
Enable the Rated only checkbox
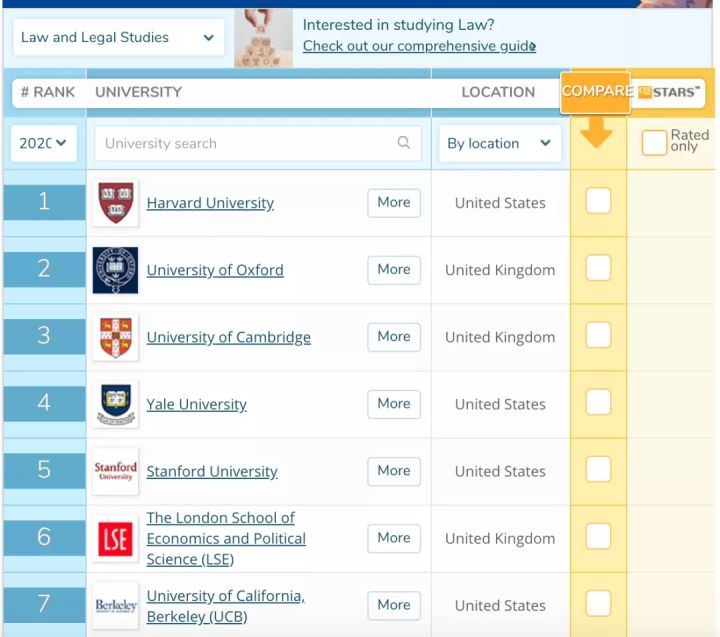(654, 142)
